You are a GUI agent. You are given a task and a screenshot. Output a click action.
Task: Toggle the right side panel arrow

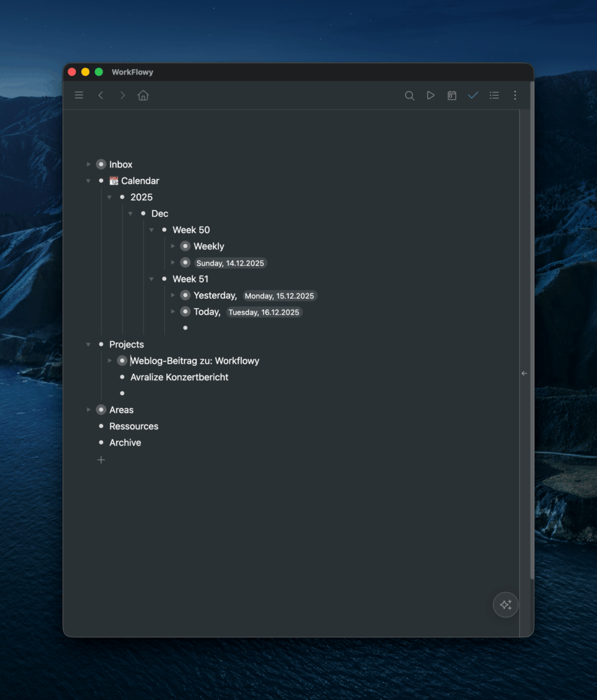525,373
